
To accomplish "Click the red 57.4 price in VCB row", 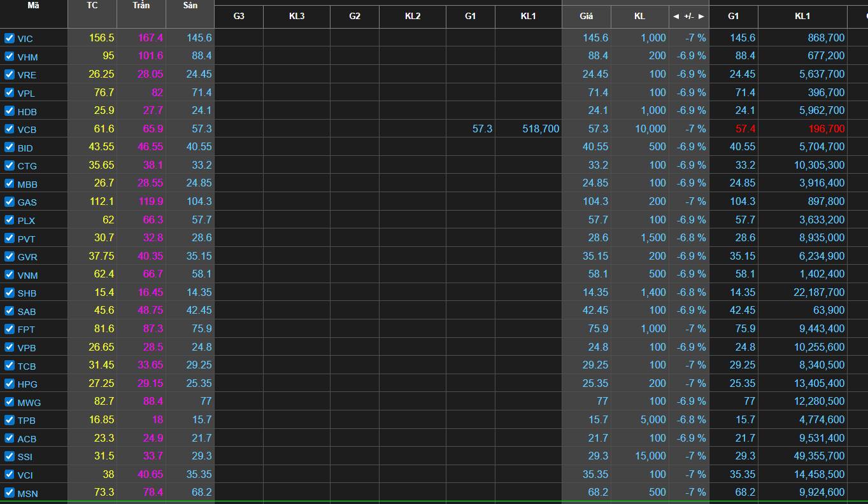I will click(x=745, y=129).
